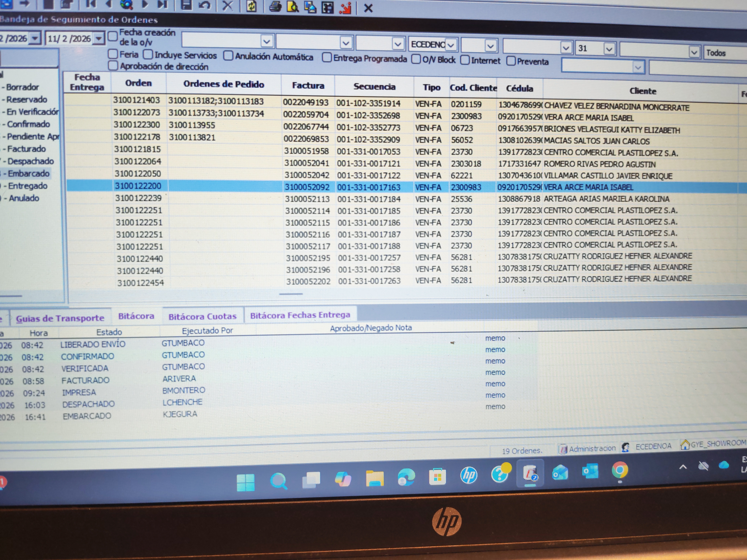The image size is (747, 560).
Task: Open the 11/2/2026 date picker dropdown
Action: coord(98,38)
